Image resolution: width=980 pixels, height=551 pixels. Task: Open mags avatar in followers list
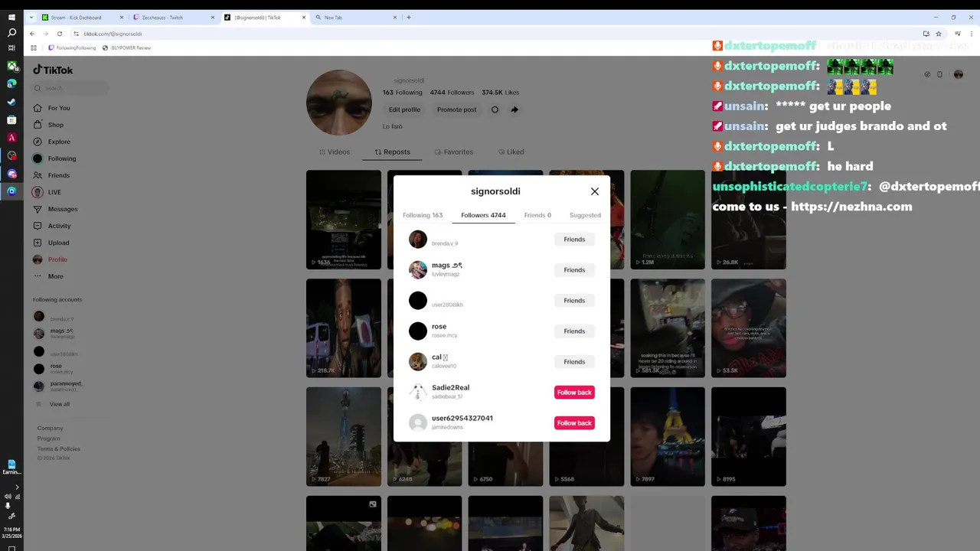[418, 269]
